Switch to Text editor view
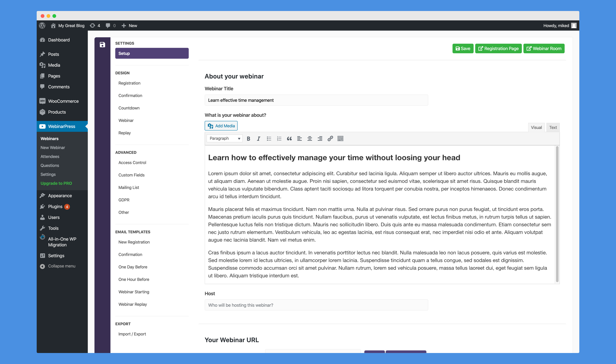616x364 pixels. click(x=553, y=127)
